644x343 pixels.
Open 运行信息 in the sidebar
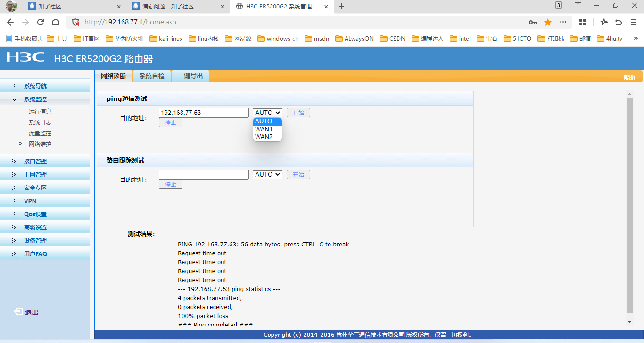click(40, 112)
